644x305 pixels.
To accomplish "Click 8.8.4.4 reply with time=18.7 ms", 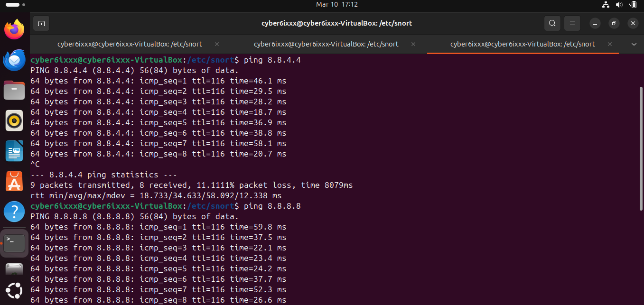I will [x=158, y=112].
